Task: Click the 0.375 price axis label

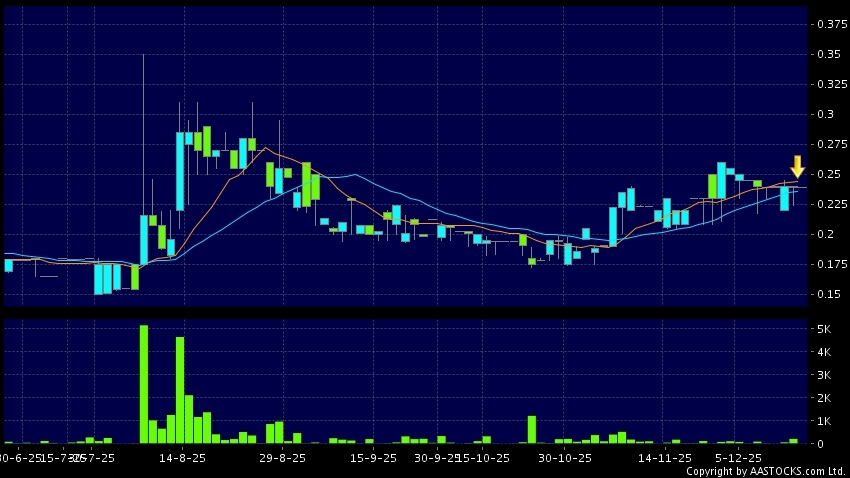Action: point(831,24)
